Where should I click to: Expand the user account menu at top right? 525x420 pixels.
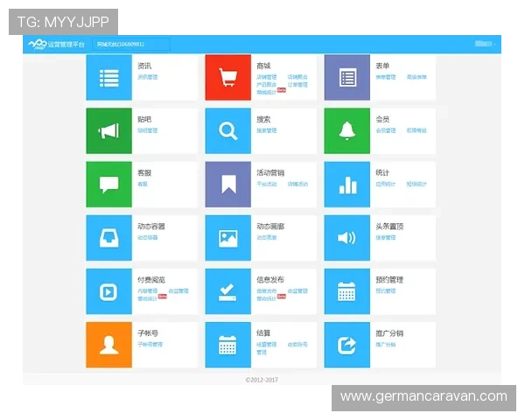point(485,44)
